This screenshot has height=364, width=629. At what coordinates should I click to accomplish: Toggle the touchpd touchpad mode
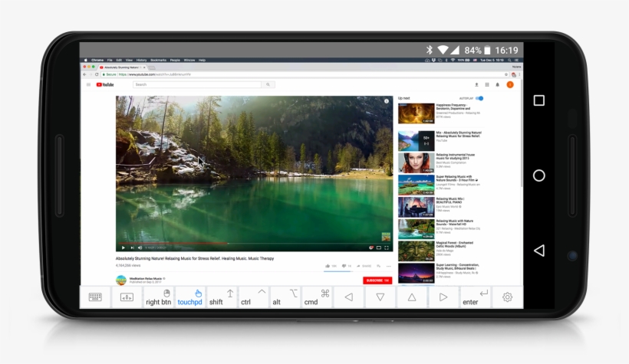click(x=189, y=297)
